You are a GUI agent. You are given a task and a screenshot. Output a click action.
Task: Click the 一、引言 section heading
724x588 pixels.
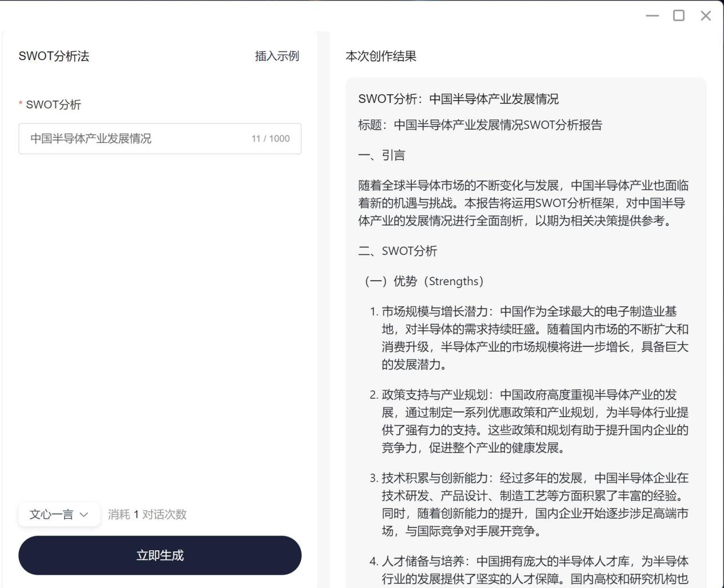click(381, 155)
